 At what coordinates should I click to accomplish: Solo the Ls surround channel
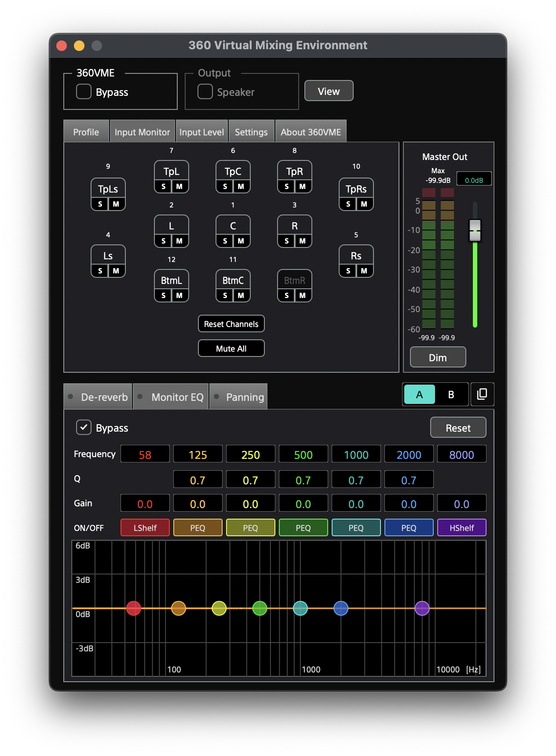[100, 271]
